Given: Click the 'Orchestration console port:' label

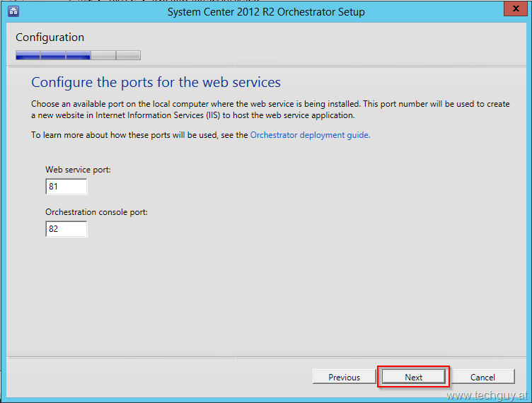Looking at the screenshot, I should [96, 212].
